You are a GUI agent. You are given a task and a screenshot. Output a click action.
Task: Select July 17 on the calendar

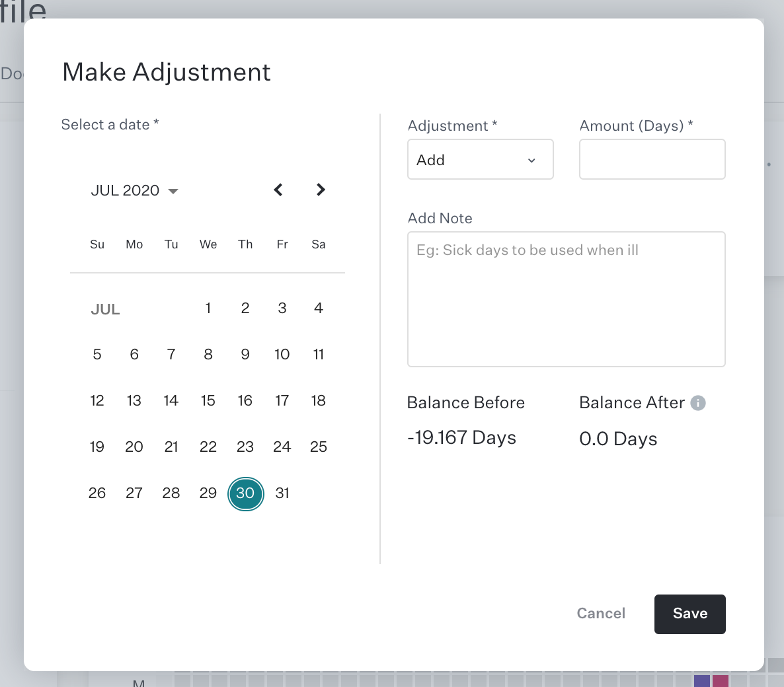tap(282, 401)
